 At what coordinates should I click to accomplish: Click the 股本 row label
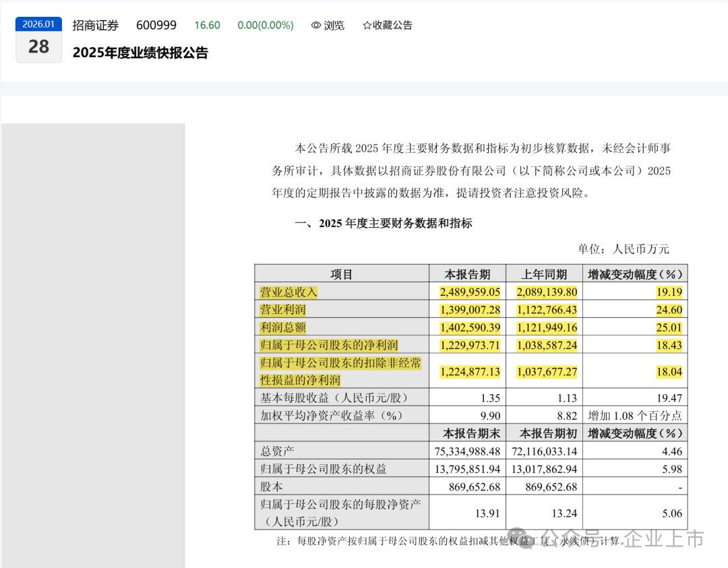coord(271,486)
